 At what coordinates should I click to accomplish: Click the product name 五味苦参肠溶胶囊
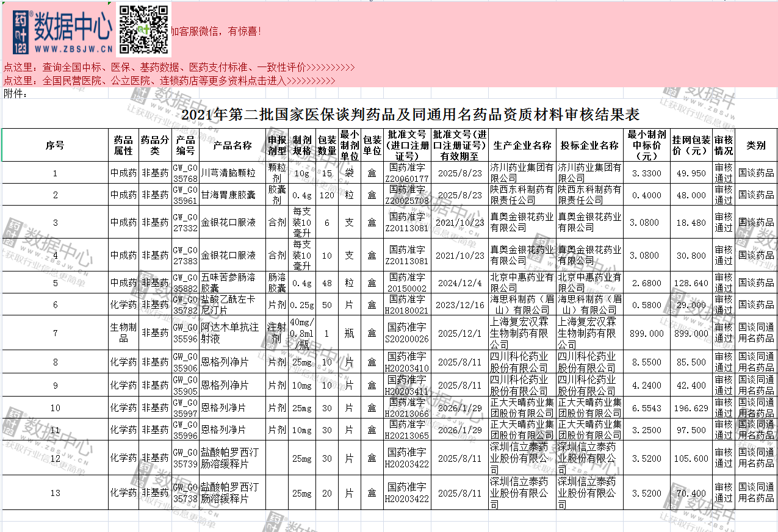coord(232,282)
